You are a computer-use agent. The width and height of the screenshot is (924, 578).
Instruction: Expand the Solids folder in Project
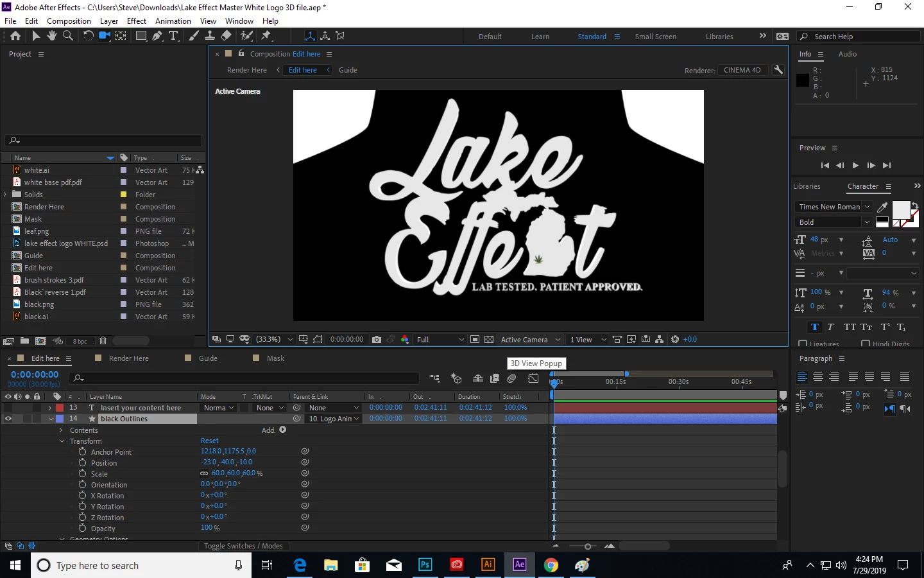pos(5,195)
